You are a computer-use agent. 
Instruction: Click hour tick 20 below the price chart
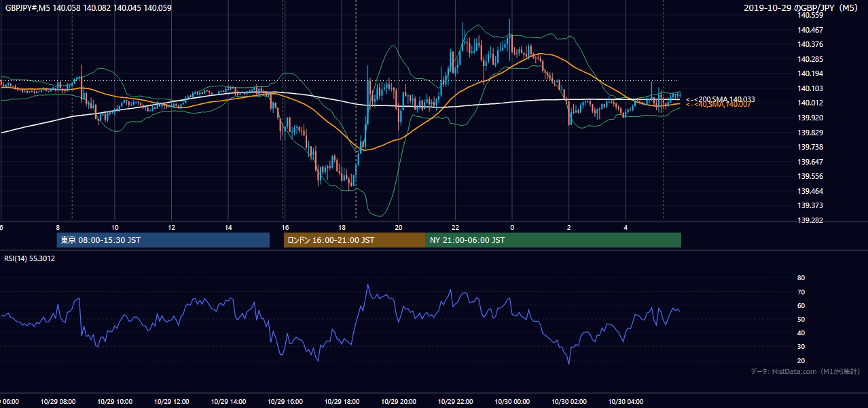click(399, 227)
